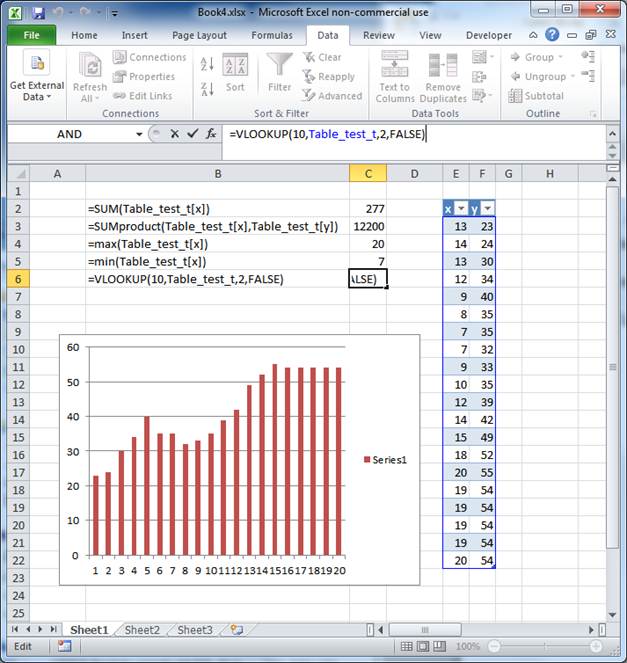Viewport: 627px width, 663px height.
Task: Switch to Page Layout view in status bar
Action: [422, 646]
